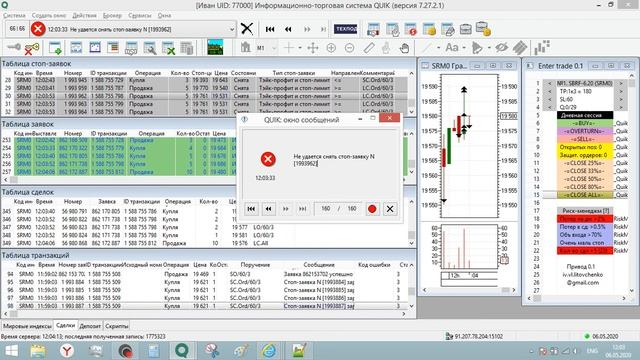Screen dimensions: 640x360
Task: Go to first message in top toolbar
Action: pyautogui.click(x=270, y=29)
